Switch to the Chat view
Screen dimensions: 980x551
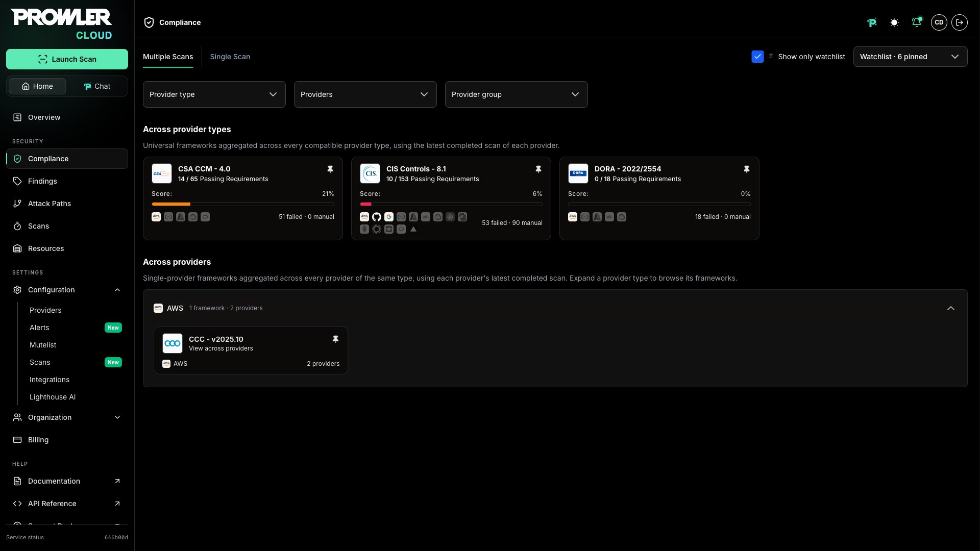coord(97,86)
